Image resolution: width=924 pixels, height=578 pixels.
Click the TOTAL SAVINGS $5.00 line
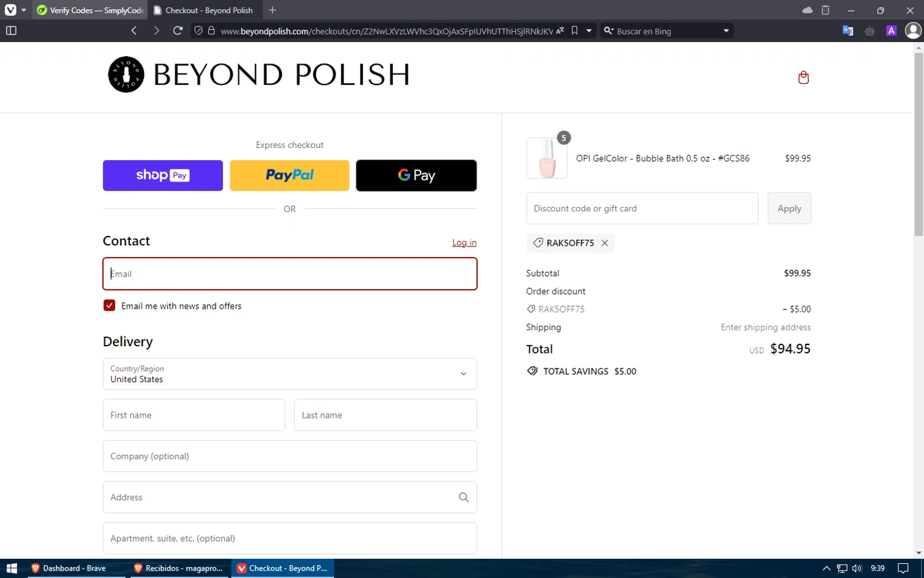pyautogui.click(x=582, y=371)
